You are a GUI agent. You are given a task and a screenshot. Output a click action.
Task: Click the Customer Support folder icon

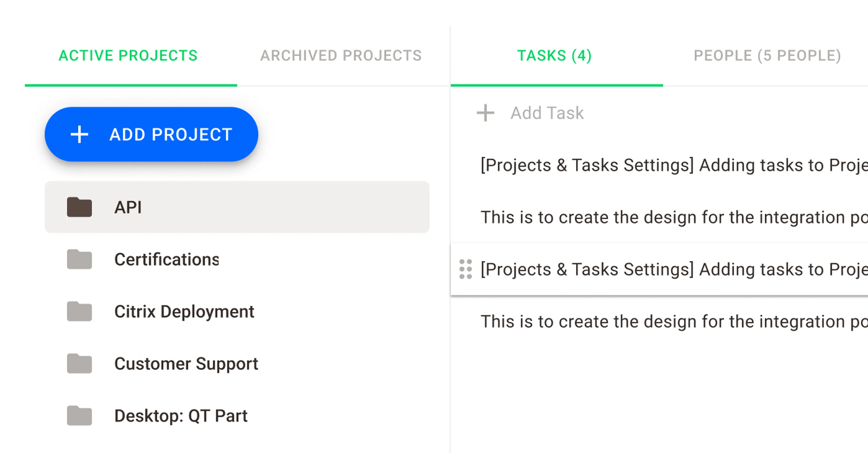coord(80,363)
